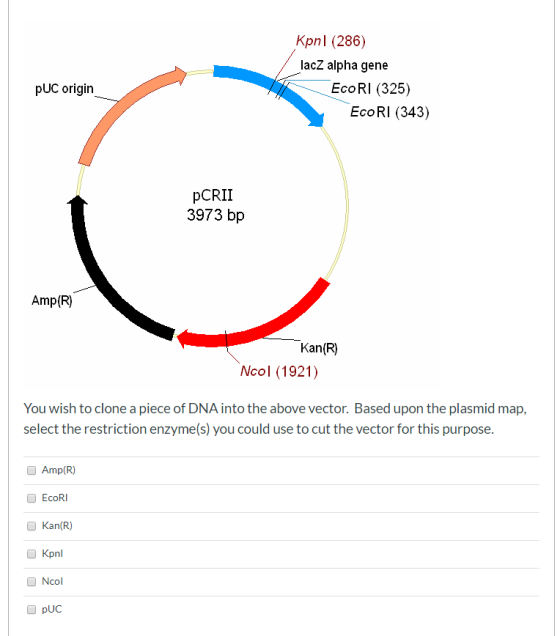Click the 3973 bp size text
The width and height of the screenshot is (560, 636).
215,215
